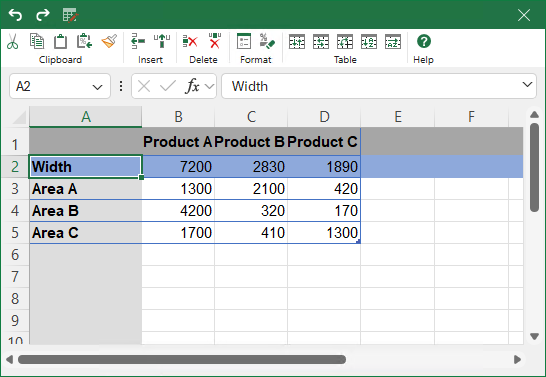Open the fx insert function button
This screenshot has height=377, width=546.
pyautogui.click(x=193, y=86)
